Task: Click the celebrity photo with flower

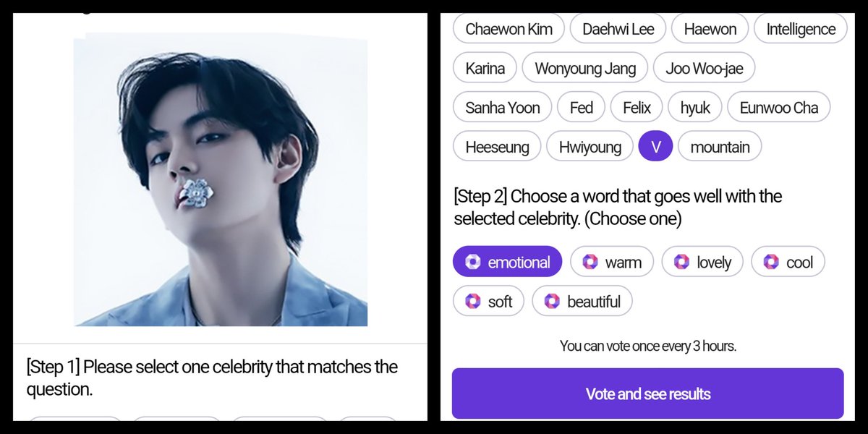Action: tap(221, 179)
